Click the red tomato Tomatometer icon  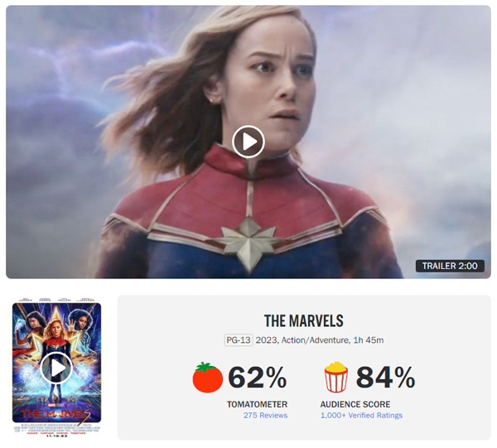(208, 378)
